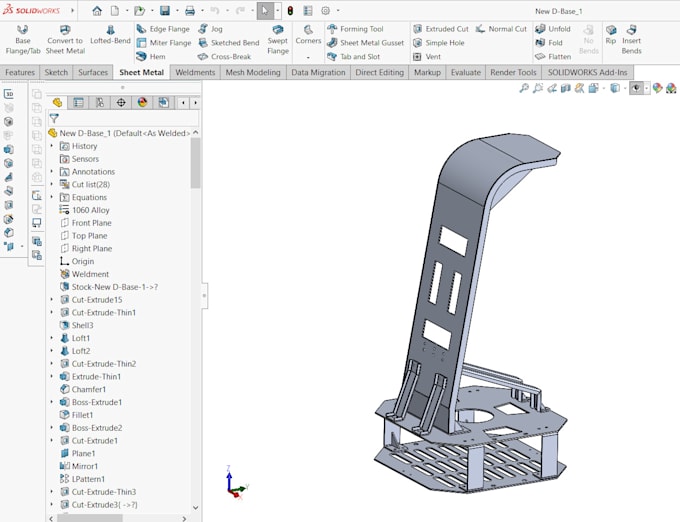
Task: Click the feature tree filter field
Action: [124, 118]
